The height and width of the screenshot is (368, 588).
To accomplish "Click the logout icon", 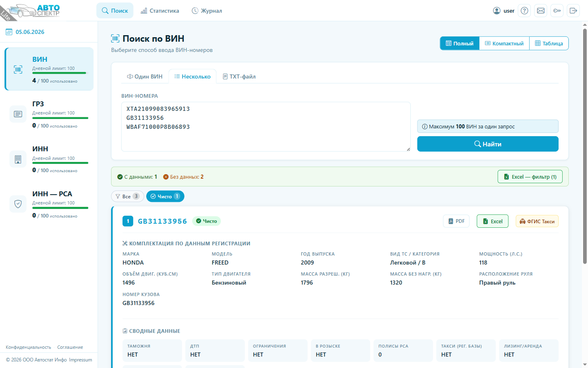I will pos(573,11).
